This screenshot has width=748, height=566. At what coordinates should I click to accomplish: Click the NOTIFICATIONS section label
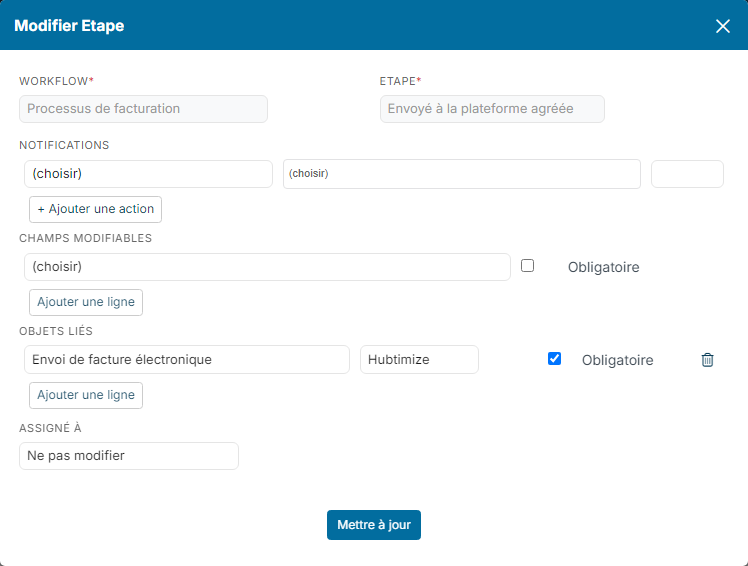click(x=64, y=145)
